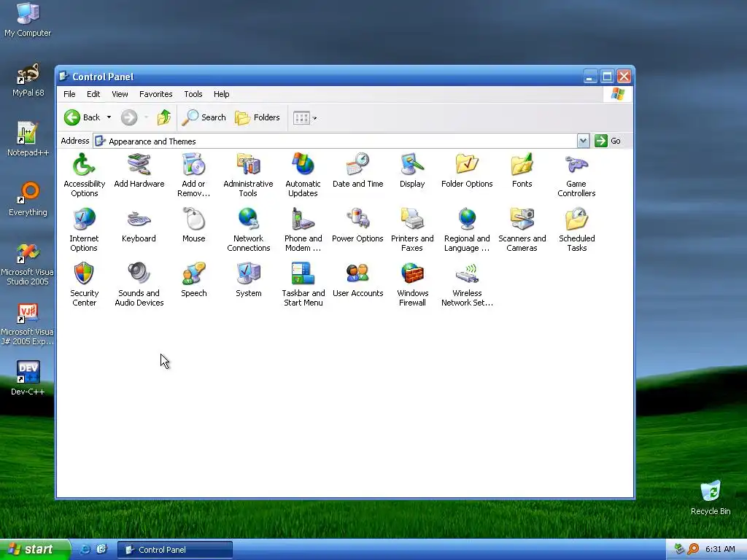Open the Help menu

click(221, 94)
